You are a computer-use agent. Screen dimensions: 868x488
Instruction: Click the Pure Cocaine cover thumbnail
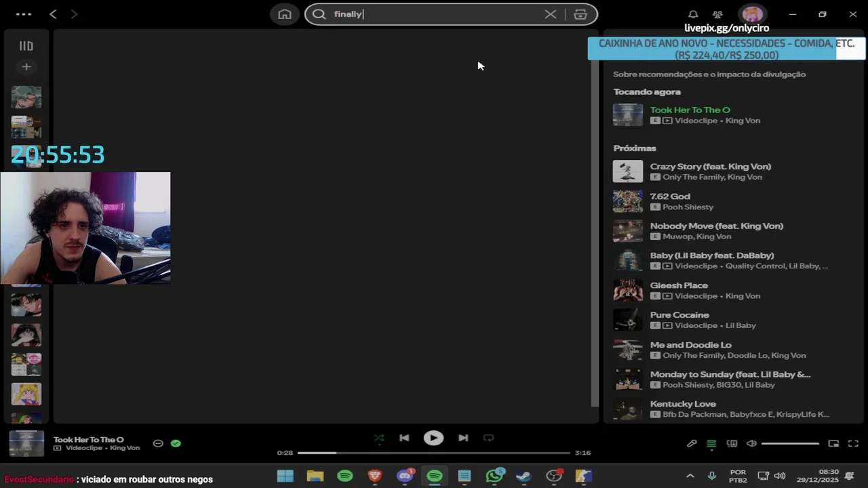pos(628,320)
